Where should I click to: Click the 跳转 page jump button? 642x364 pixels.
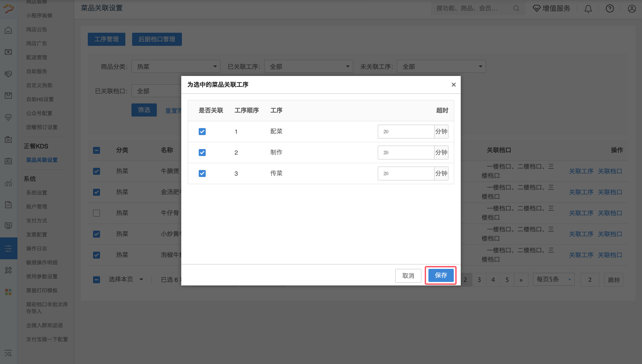coord(614,280)
